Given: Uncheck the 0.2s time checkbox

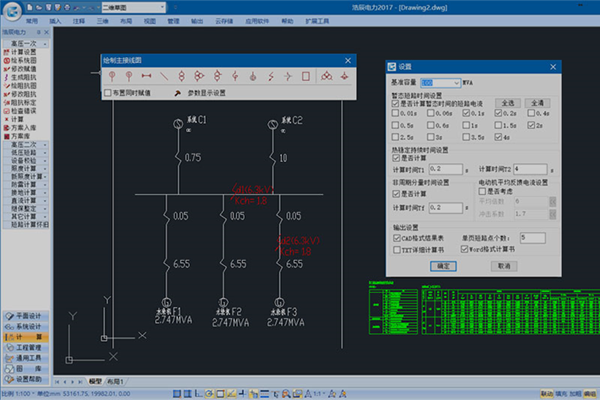Looking at the screenshot, I should [x=498, y=113].
